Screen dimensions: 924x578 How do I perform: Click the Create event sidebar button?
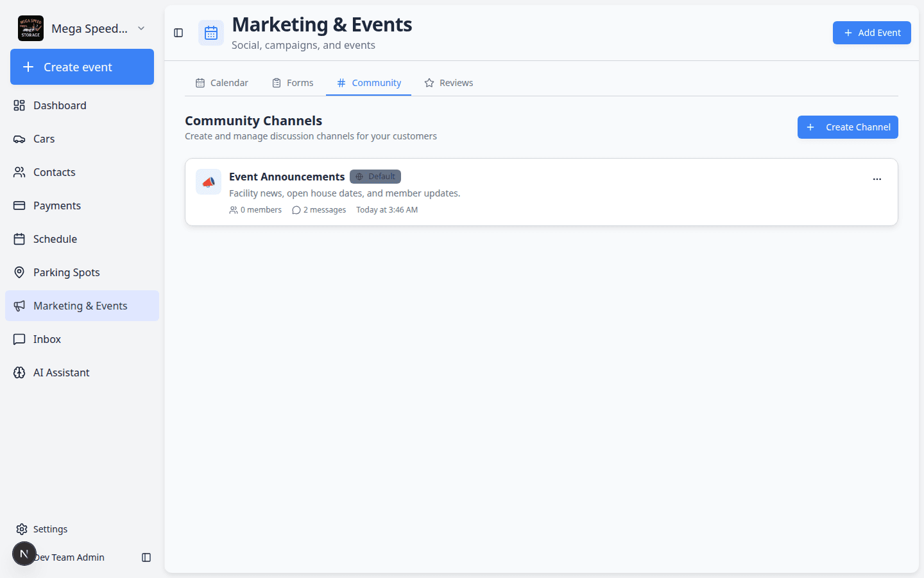pyautogui.click(x=82, y=67)
